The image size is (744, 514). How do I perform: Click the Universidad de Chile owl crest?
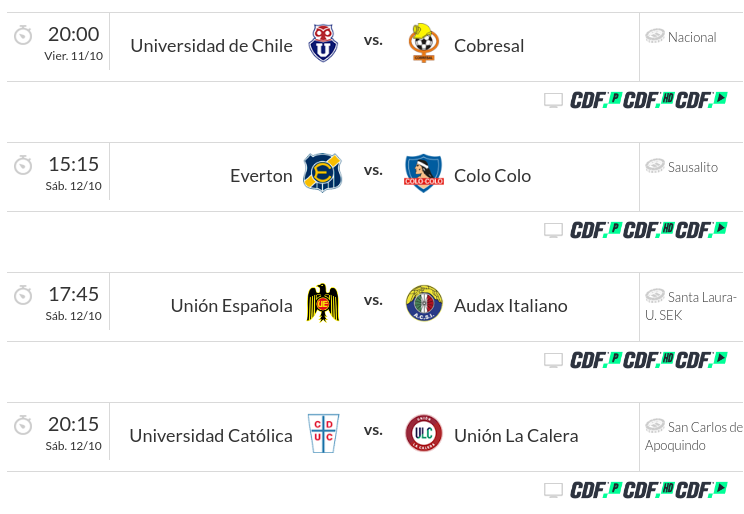[323, 43]
